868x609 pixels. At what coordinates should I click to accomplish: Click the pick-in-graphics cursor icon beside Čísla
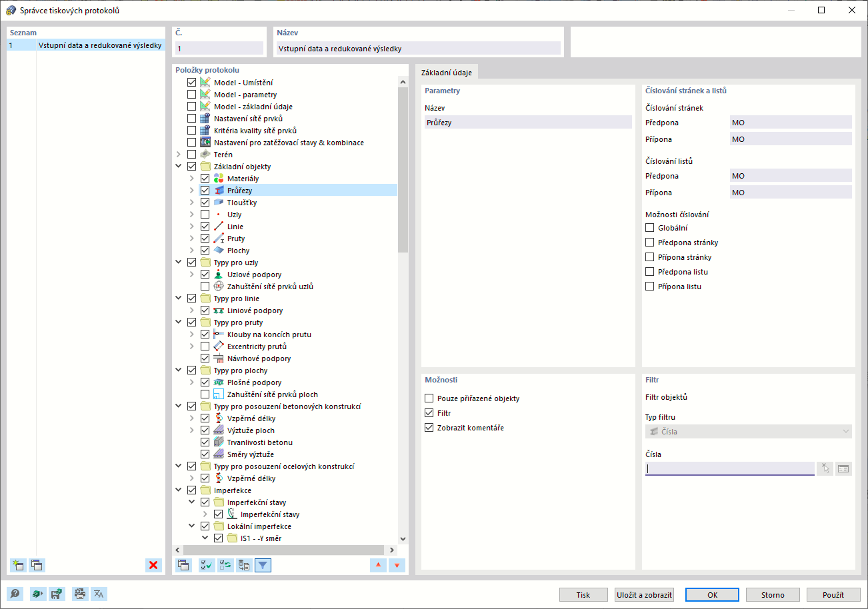(x=826, y=468)
